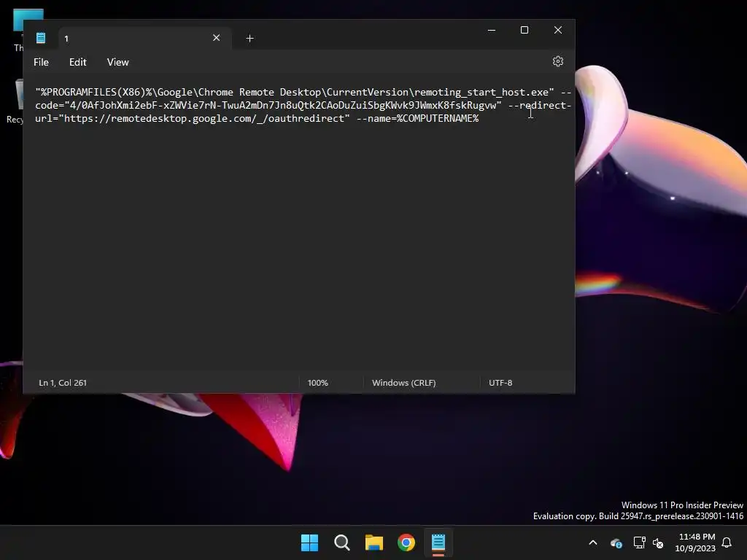Click the --name=%COMPUTERNAME% text
The image size is (747, 560).
coord(418,119)
